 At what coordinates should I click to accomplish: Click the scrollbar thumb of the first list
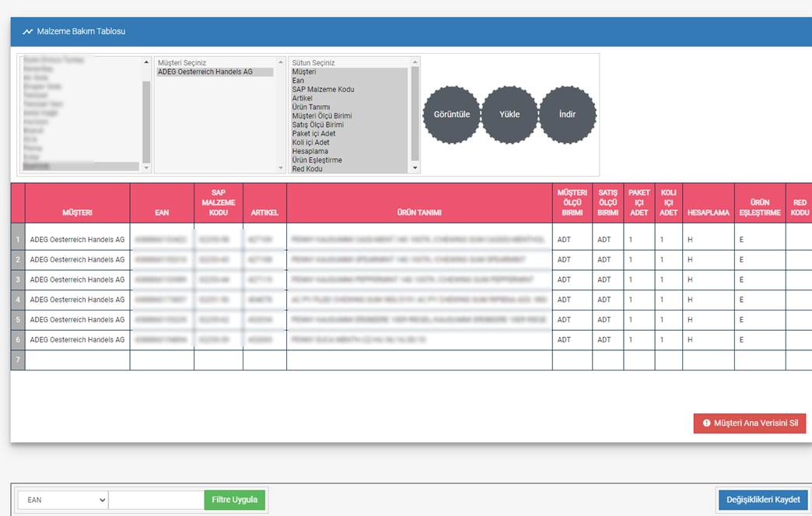146,122
